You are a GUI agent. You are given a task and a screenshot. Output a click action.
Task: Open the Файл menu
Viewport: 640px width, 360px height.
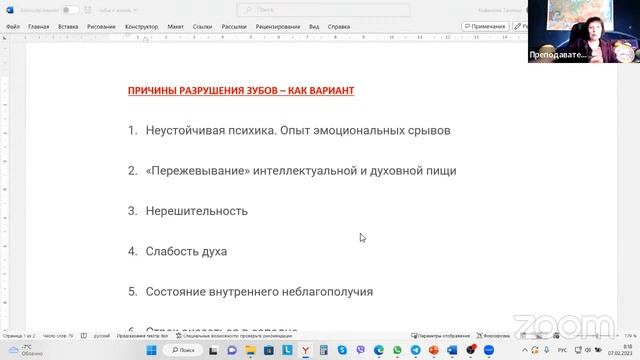pos(13,27)
